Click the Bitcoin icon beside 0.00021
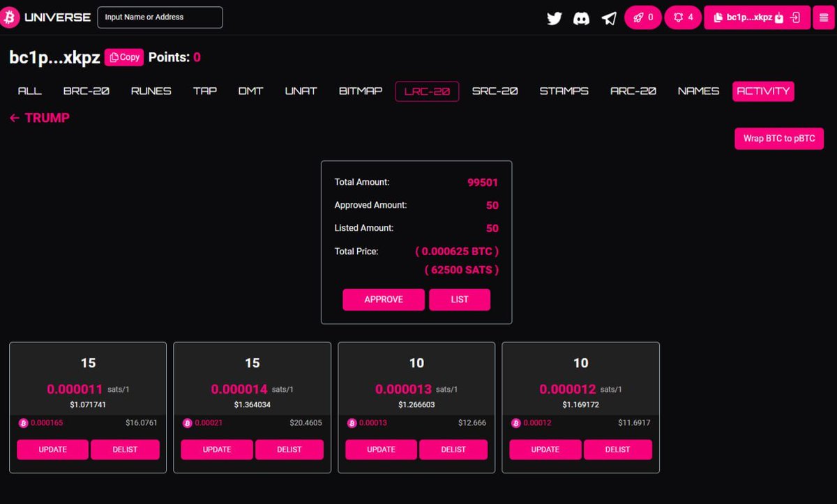The width and height of the screenshot is (837, 504). 187,423
